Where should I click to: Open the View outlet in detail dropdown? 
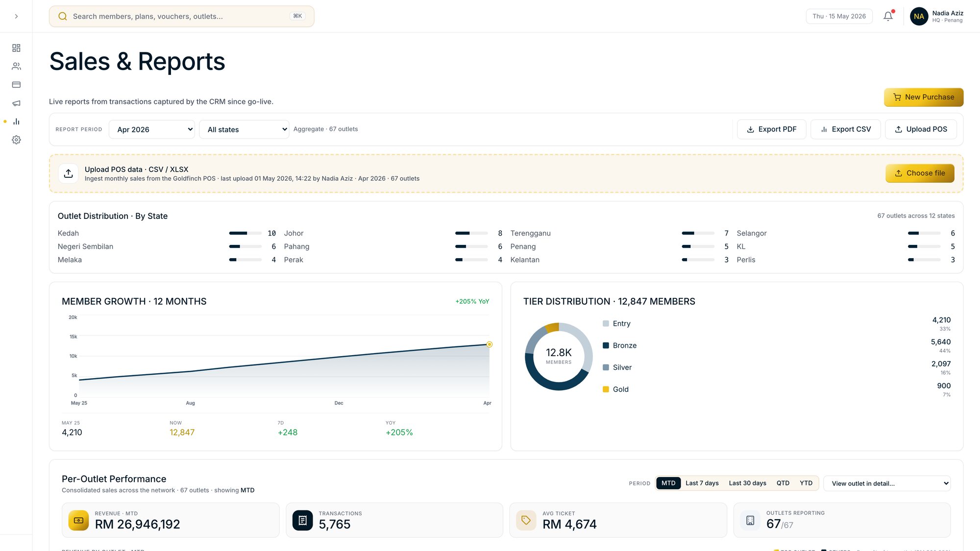pyautogui.click(x=887, y=483)
